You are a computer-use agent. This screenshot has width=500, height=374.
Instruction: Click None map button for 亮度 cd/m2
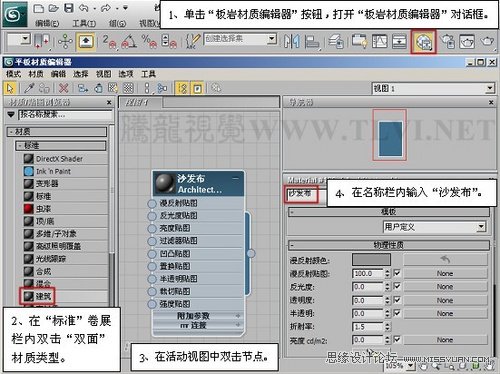(x=445, y=340)
